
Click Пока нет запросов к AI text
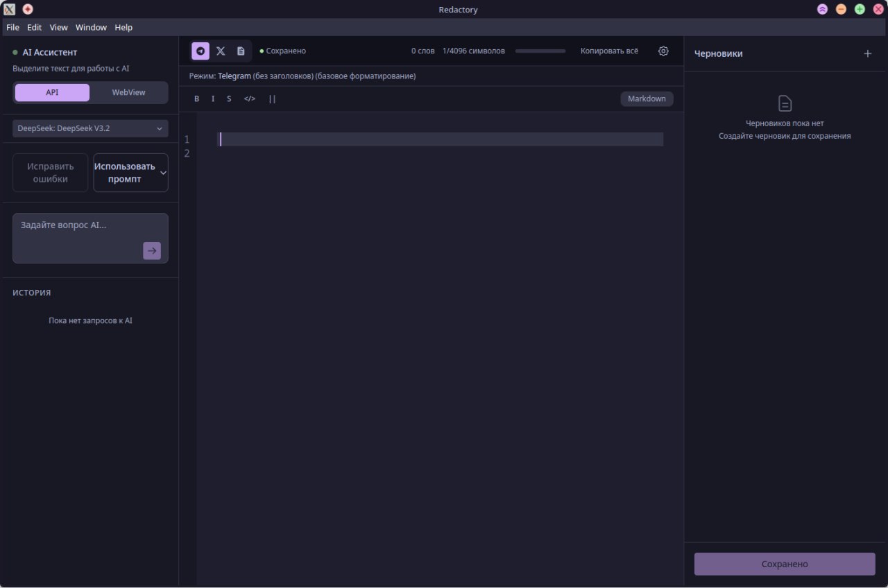pyautogui.click(x=90, y=320)
